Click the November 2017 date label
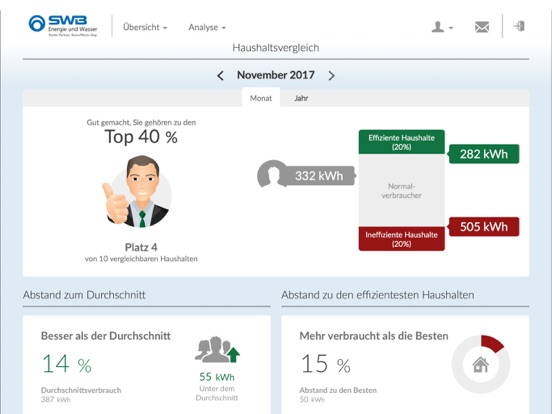This screenshot has height=414, width=552. [276, 75]
